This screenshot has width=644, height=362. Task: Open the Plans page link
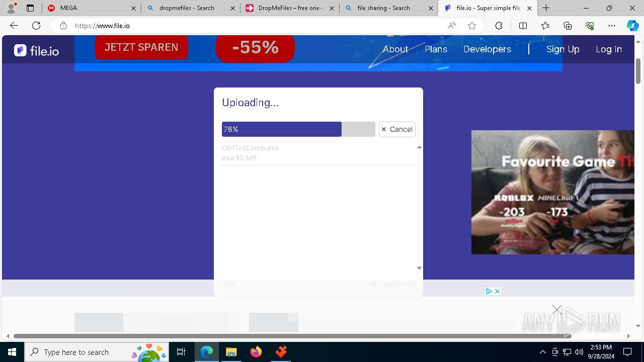click(436, 49)
